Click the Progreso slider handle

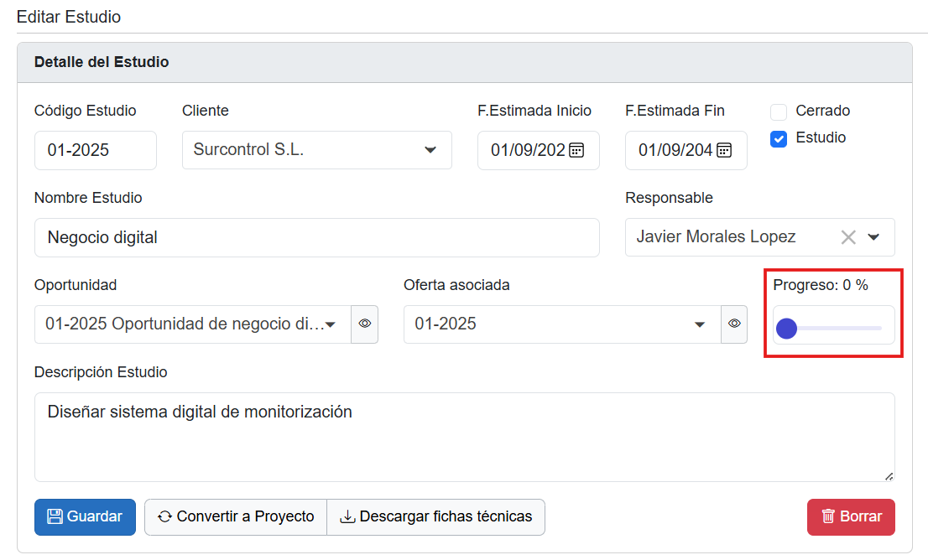point(786,329)
